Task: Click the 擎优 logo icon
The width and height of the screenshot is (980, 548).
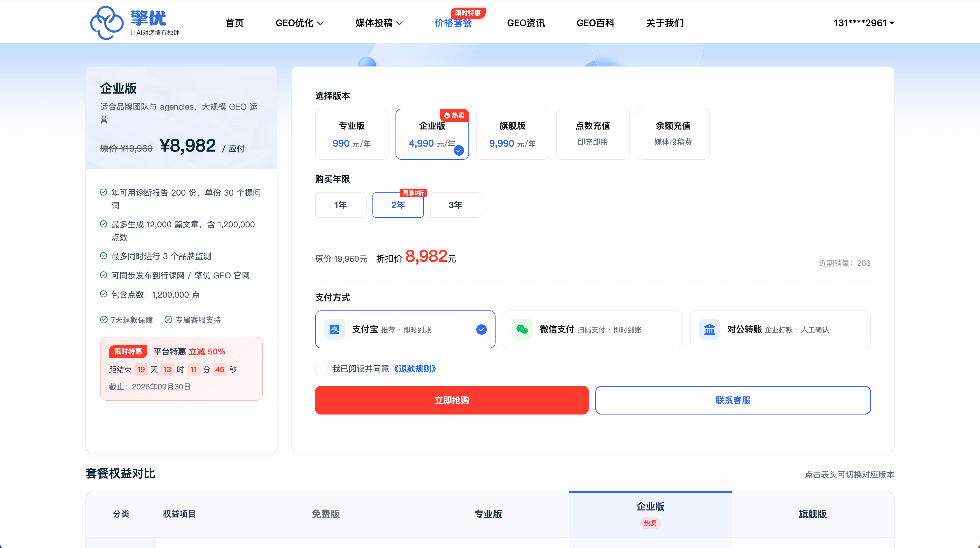Action: 106,23
